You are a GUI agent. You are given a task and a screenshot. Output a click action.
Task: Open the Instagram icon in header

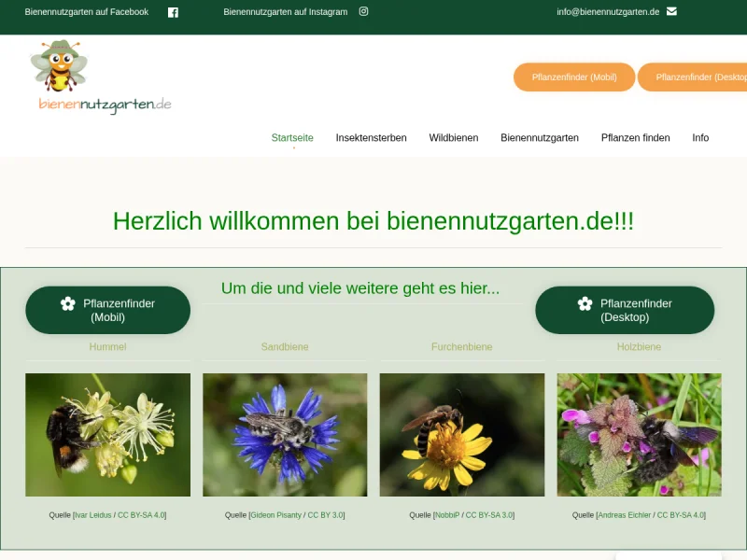pyautogui.click(x=364, y=12)
